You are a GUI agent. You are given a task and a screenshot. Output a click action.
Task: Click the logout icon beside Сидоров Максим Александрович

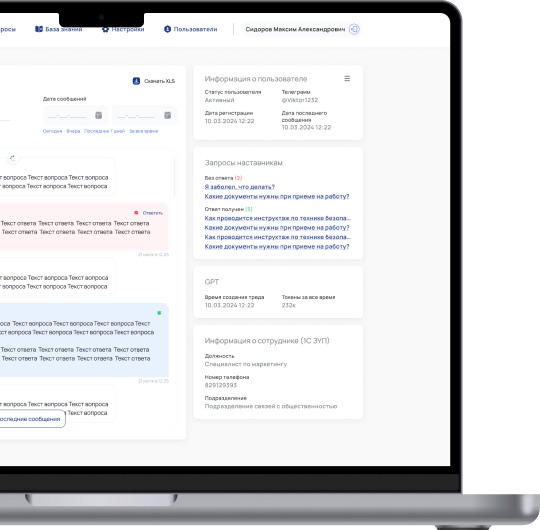coord(354,29)
